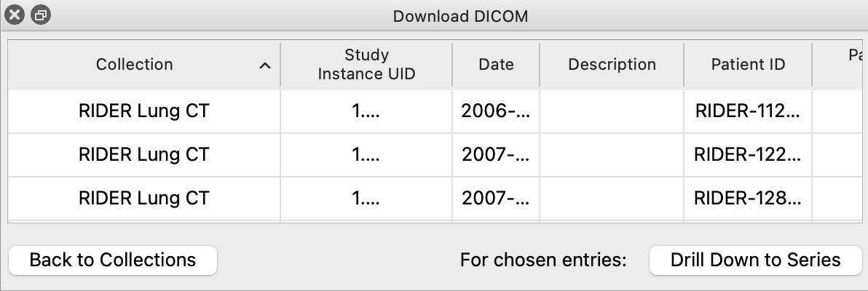This screenshot has height=291, width=868.
Task: Click the Study UID cell in first row
Action: pos(366,111)
